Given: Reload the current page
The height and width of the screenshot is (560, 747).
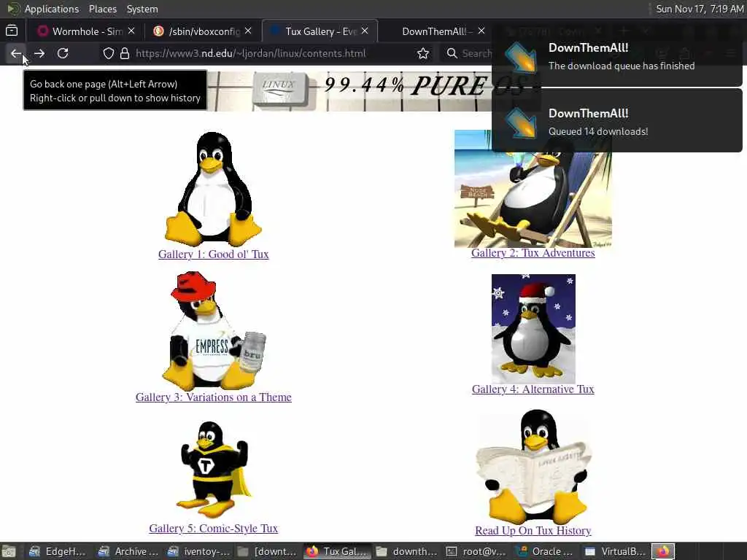Looking at the screenshot, I should (x=63, y=53).
